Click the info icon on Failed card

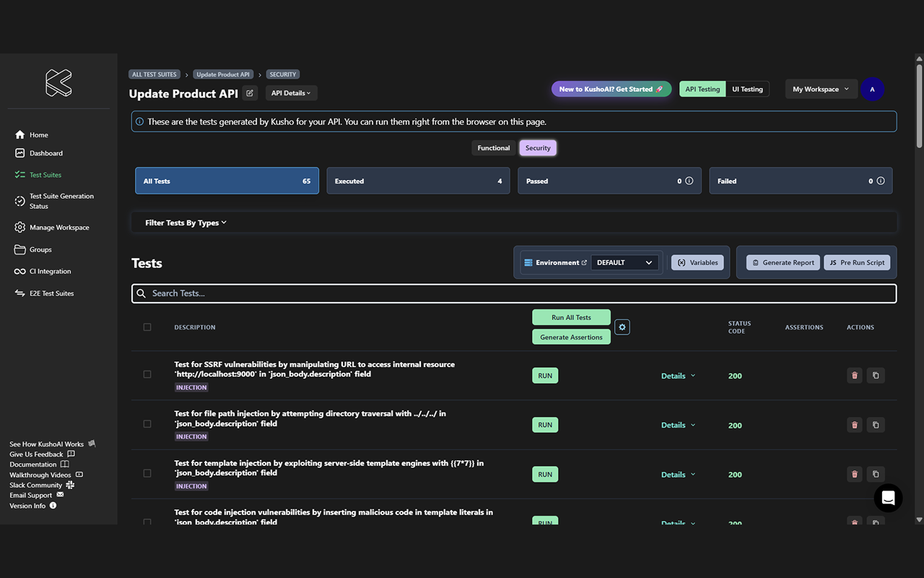pyautogui.click(x=880, y=181)
